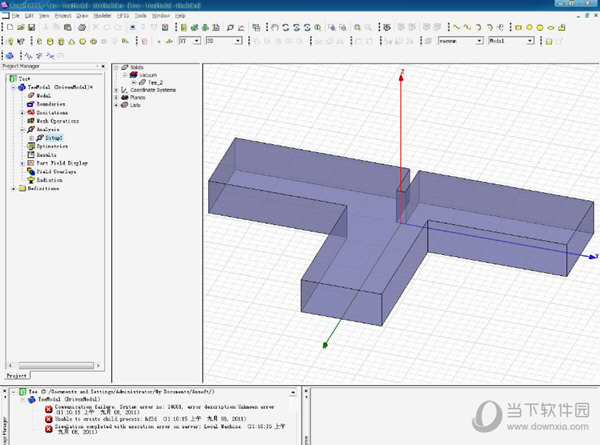Open the Help menu
Viewport: 600px width, 445px height.
pyautogui.click(x=180, y=16)
